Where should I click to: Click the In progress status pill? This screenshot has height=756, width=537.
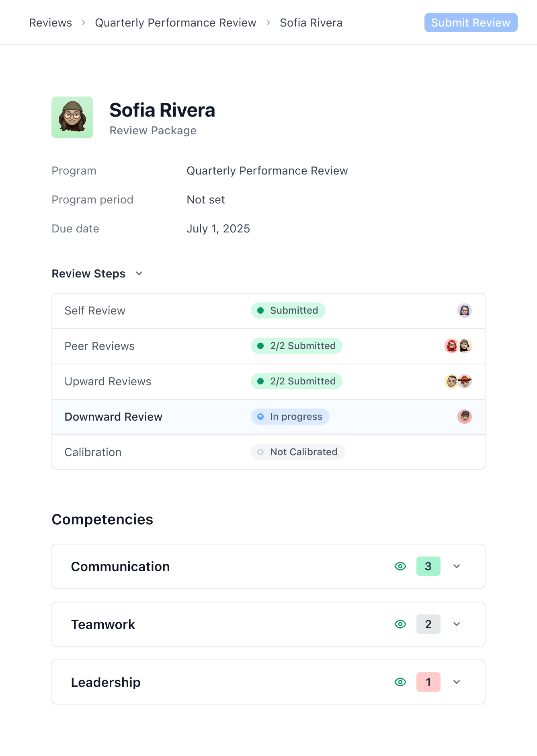click(x=290, y=417)
